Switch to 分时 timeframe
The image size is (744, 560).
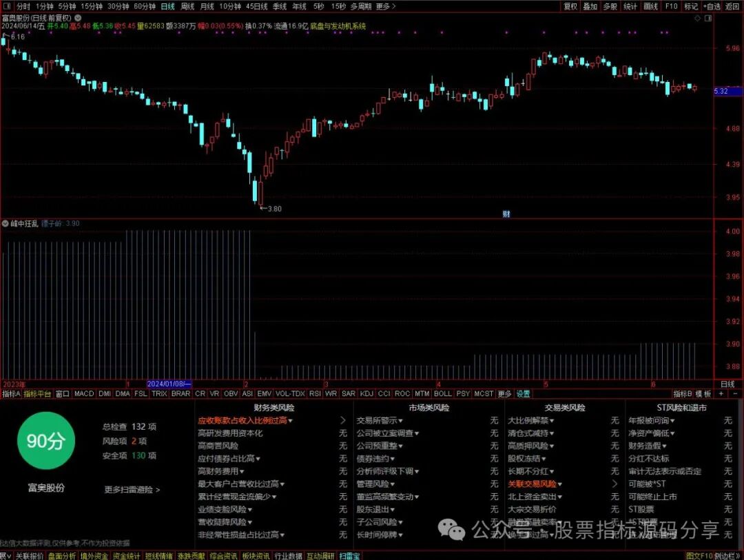[x=23, y=6]
